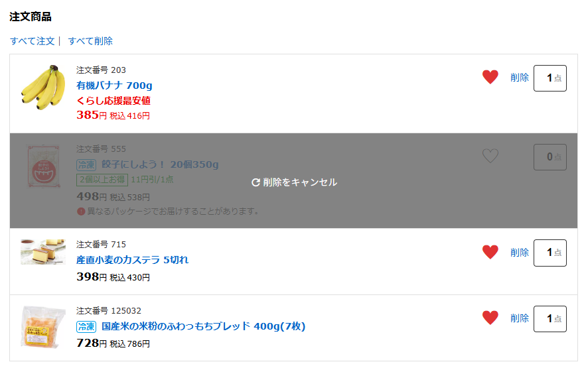Open quantity box for the rice bread item
The image size is (588, 372).
coord(550,319)
